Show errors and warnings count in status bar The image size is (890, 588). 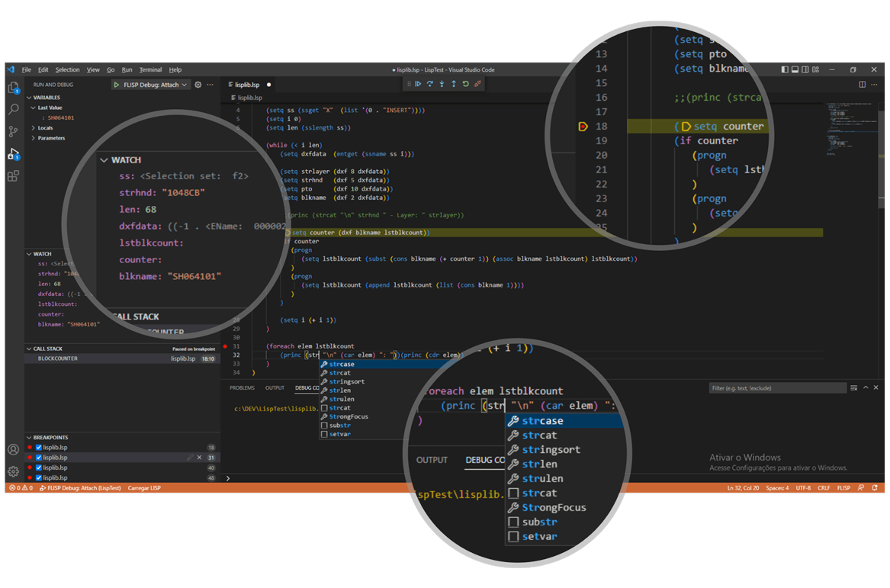pos(21,488)
